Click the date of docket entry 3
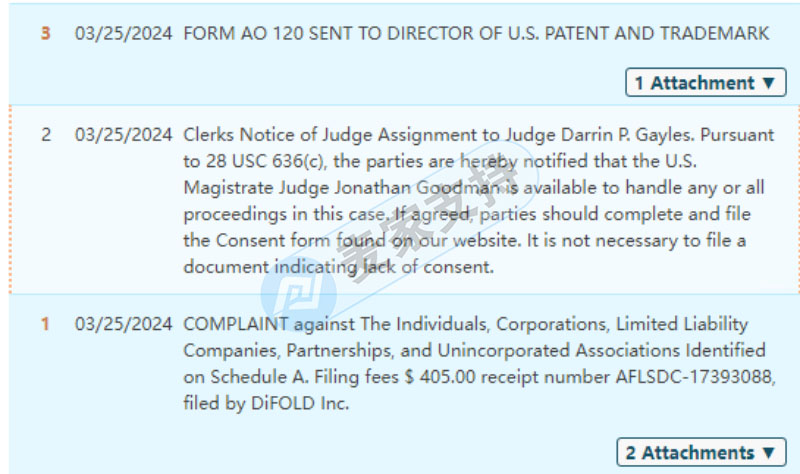Viewport: 800px width, 474px height. click(x=123, y=33)
